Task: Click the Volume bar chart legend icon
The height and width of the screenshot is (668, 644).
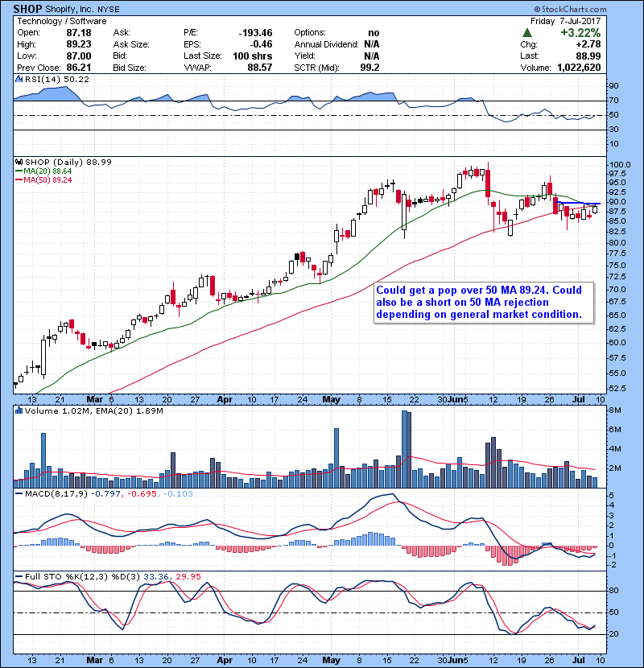Action: [x=19, y=410]
